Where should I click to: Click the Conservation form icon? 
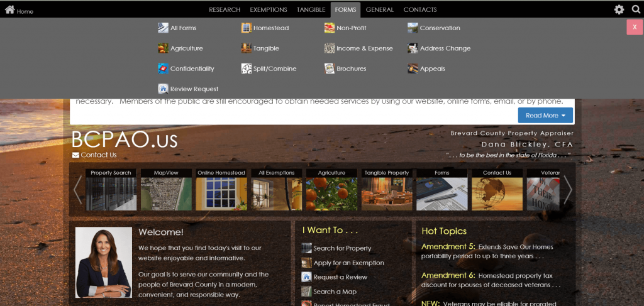coord(413,28)
